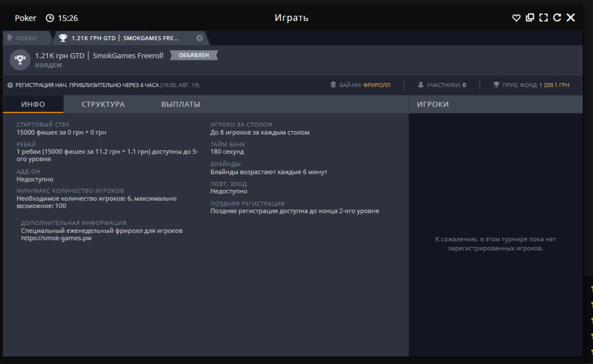This screenshot has height=364, width=593.
Task: Click the Играть window heading
Action: coord(292,18)
